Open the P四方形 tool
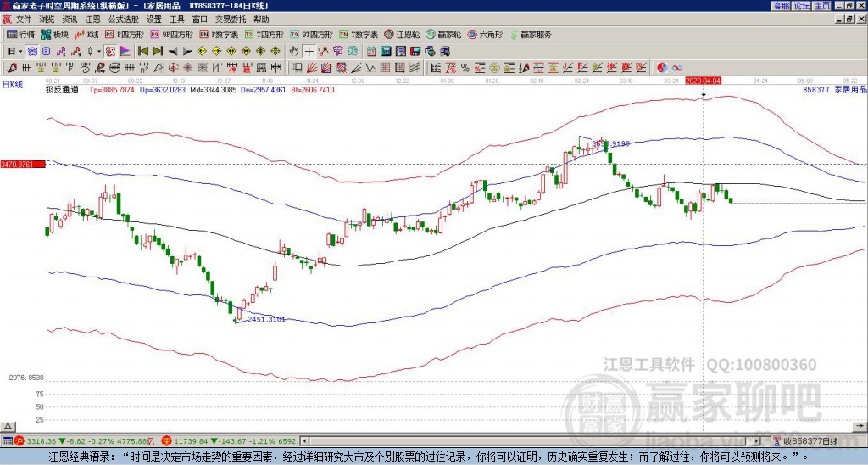 tap(125, 35)
